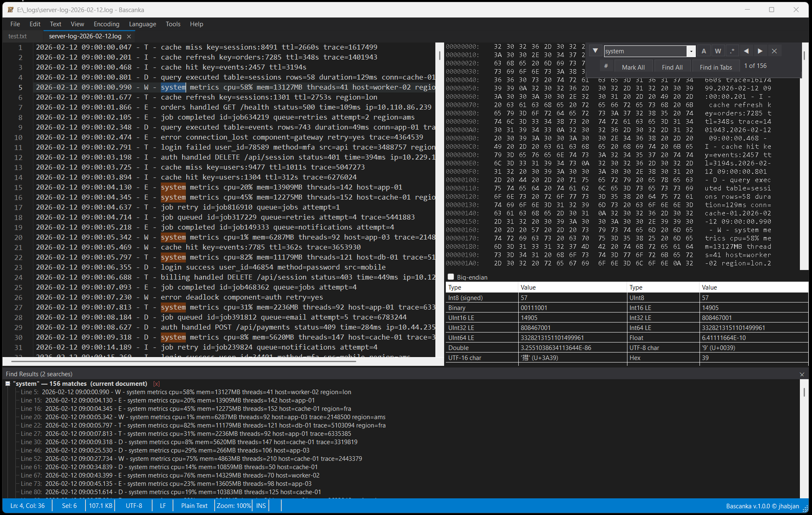The image size is (812, 515).
Task: Open the Encoding menu
Action: pyautogui.click(x=106, y=24)
